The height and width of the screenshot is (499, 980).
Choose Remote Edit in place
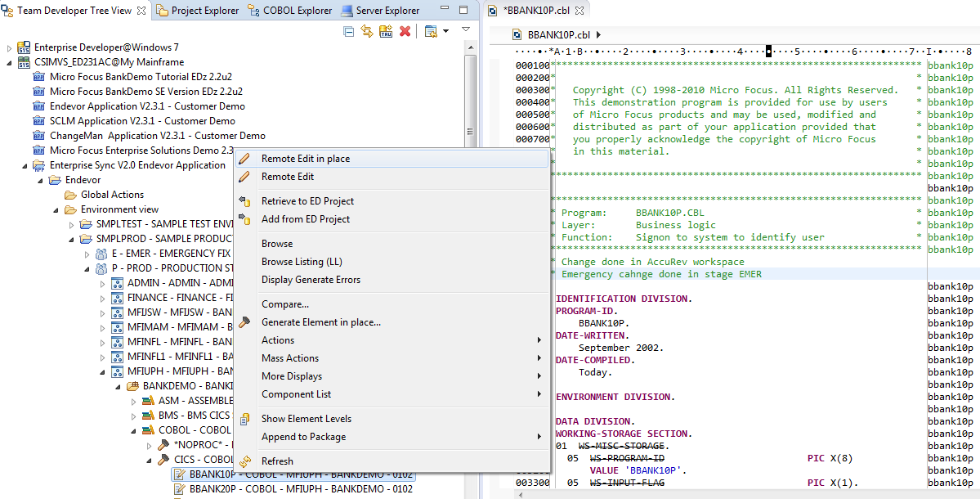pyautogui.click(x=392, y=159)
